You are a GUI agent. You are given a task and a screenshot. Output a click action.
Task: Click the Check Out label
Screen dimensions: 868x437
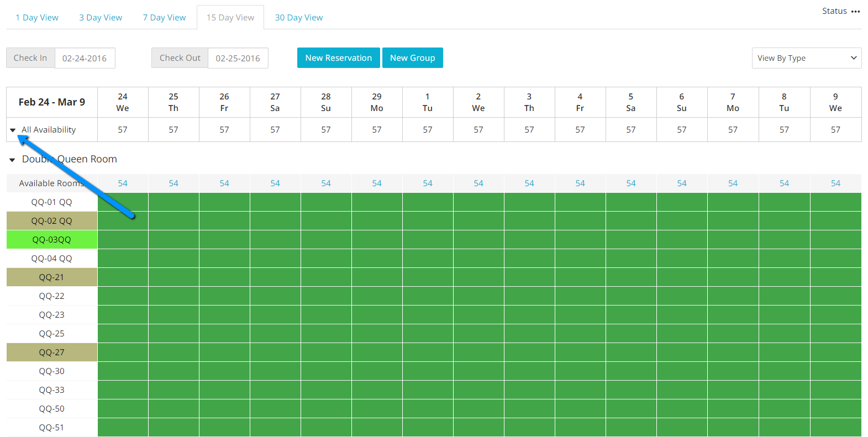(180, 58)
